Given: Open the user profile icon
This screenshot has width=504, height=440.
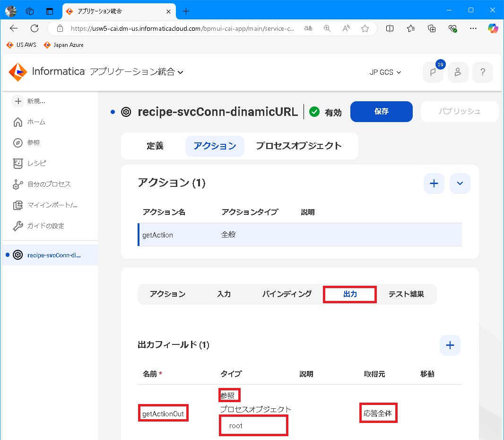Looking at the screenshot, I should point(458,72).
